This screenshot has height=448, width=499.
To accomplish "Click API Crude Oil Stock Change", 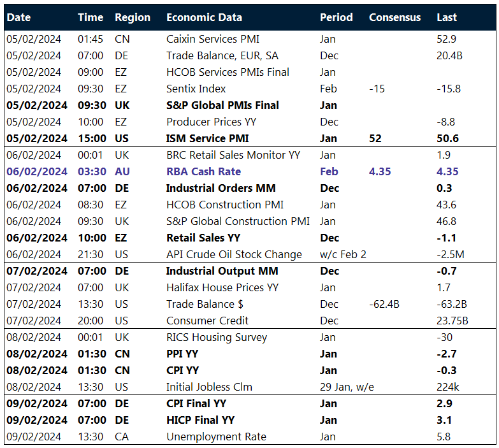I will click(234, 254).
